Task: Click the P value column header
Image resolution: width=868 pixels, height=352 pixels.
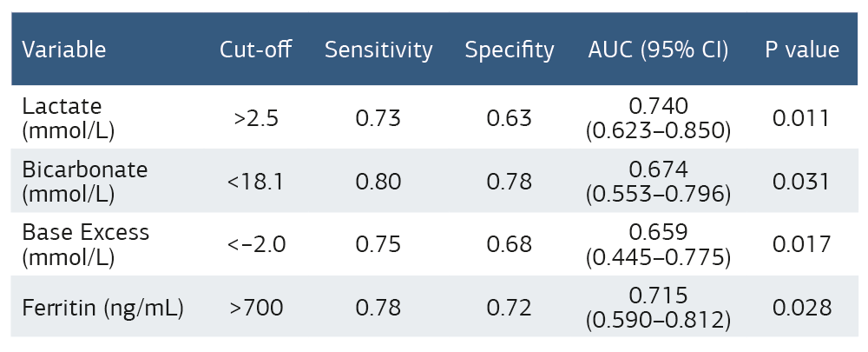Action: (x=802, y=50)
